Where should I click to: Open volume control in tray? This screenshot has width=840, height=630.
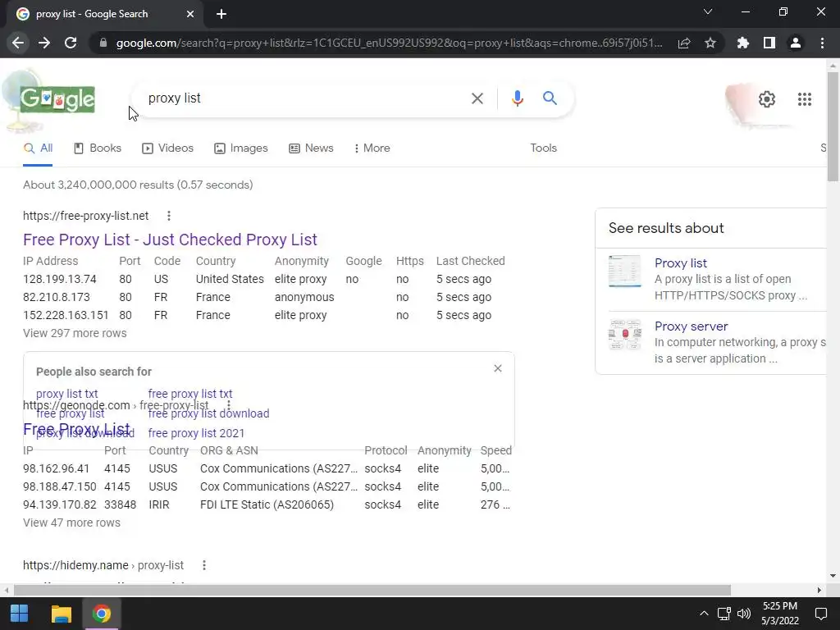744,614
